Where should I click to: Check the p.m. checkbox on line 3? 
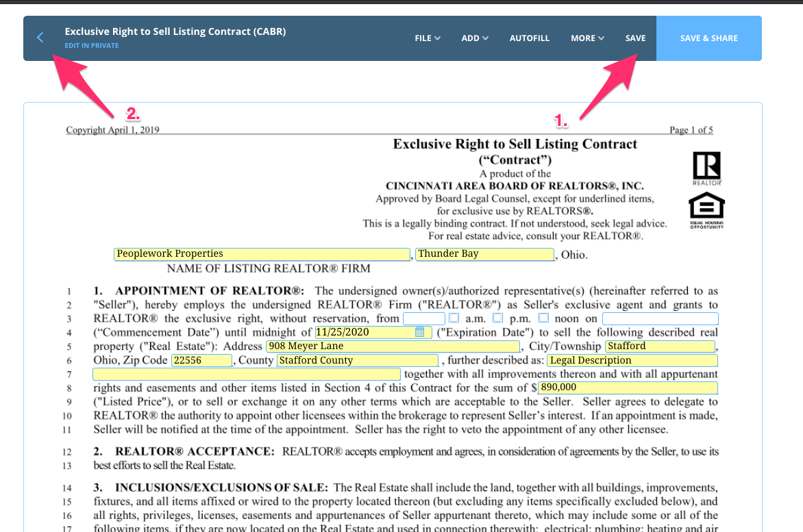(x=498, y=318)
